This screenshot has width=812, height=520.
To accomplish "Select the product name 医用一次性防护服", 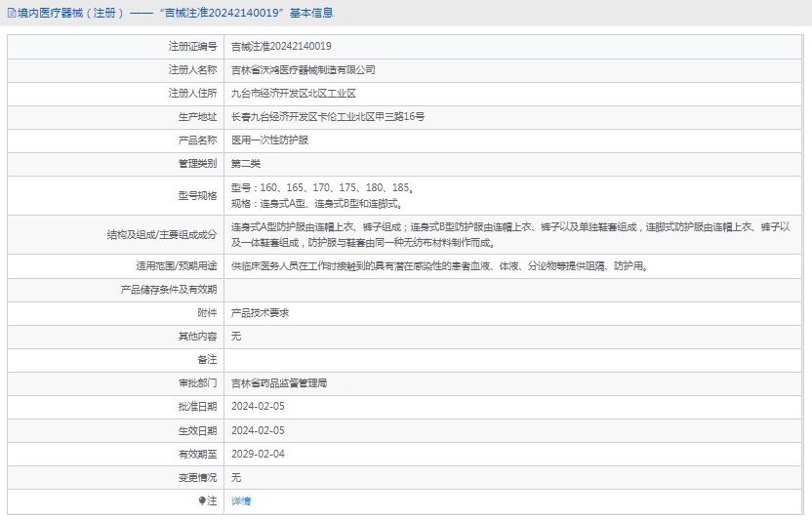I will click(x=269, y=140).
